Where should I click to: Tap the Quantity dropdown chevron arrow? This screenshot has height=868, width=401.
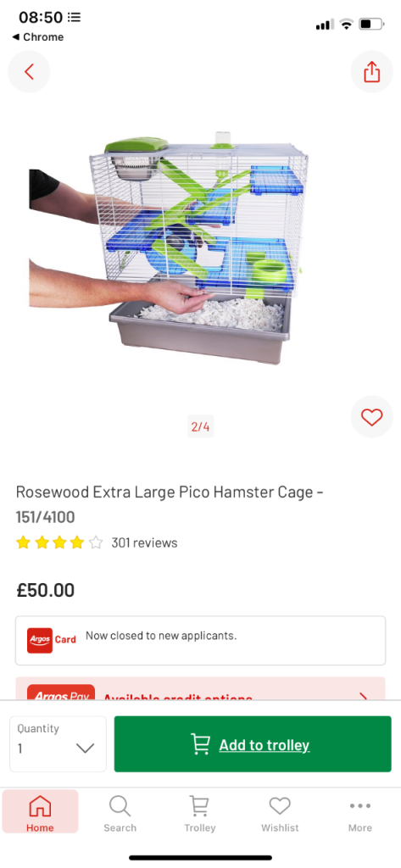click(x=85, y=748)
